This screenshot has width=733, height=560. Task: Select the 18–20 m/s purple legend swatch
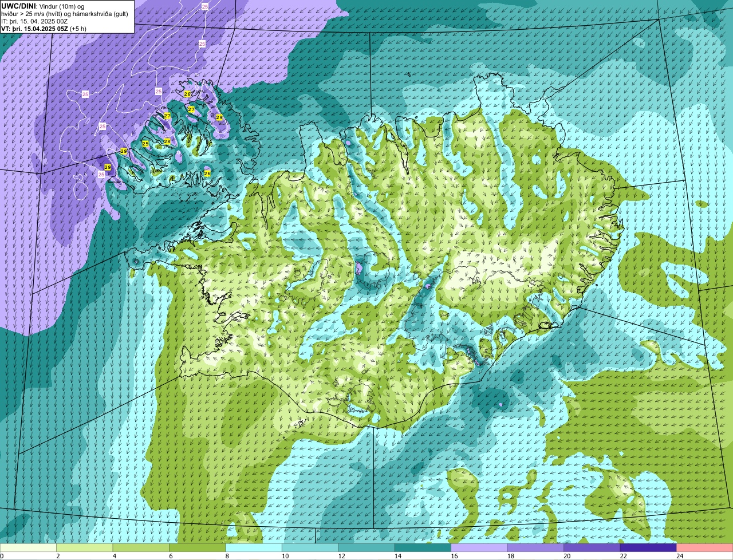(535, 548)
